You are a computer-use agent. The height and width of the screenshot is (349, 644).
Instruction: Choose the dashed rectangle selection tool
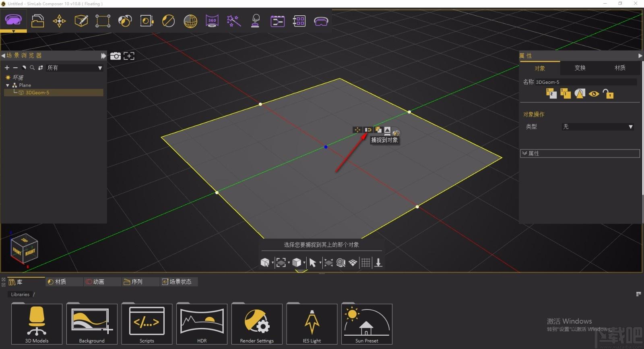[x=103, y=21]
